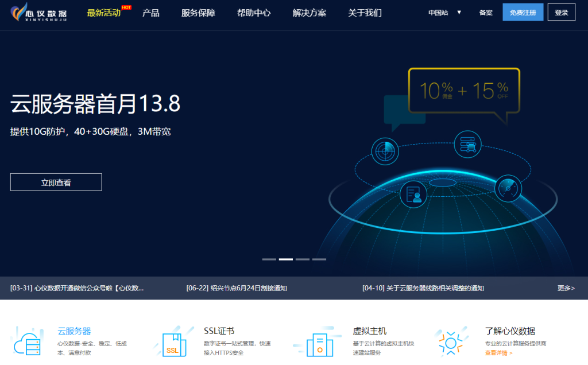588x365 pixels.
Task: Open the 服务保障 menu
Action: pyautogui.click(x=198, y=13)
